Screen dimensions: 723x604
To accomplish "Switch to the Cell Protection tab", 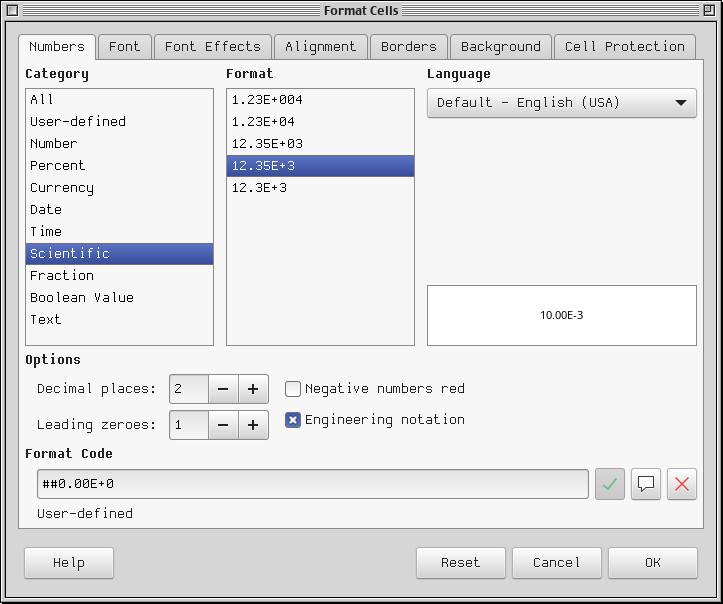I will tap(625, 47).
